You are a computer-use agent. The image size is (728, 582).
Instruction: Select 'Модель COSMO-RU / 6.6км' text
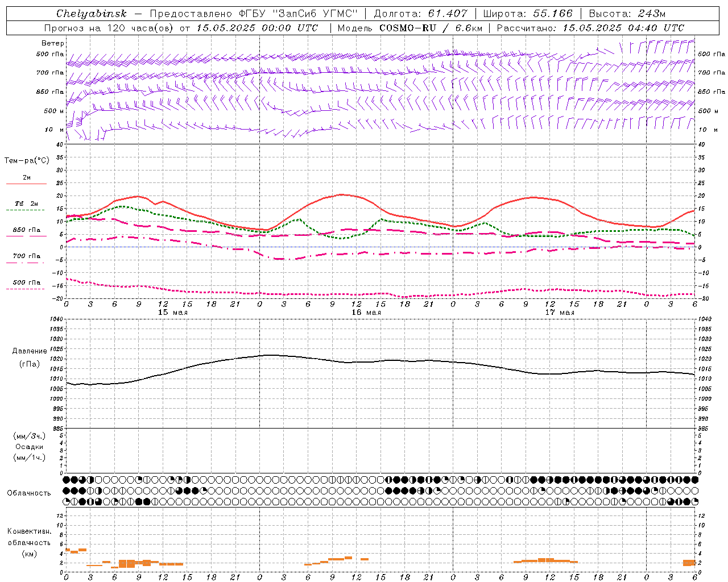[x=410, y=28]
